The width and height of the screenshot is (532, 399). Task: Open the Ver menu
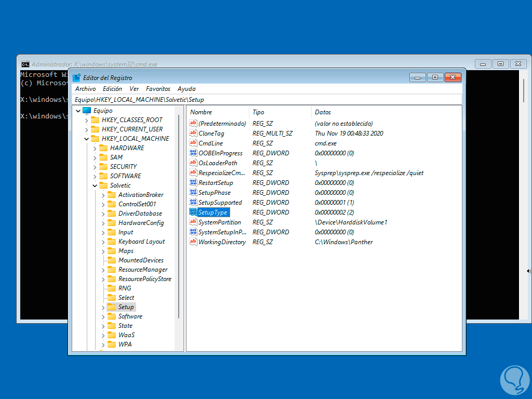tap(134, 89)
